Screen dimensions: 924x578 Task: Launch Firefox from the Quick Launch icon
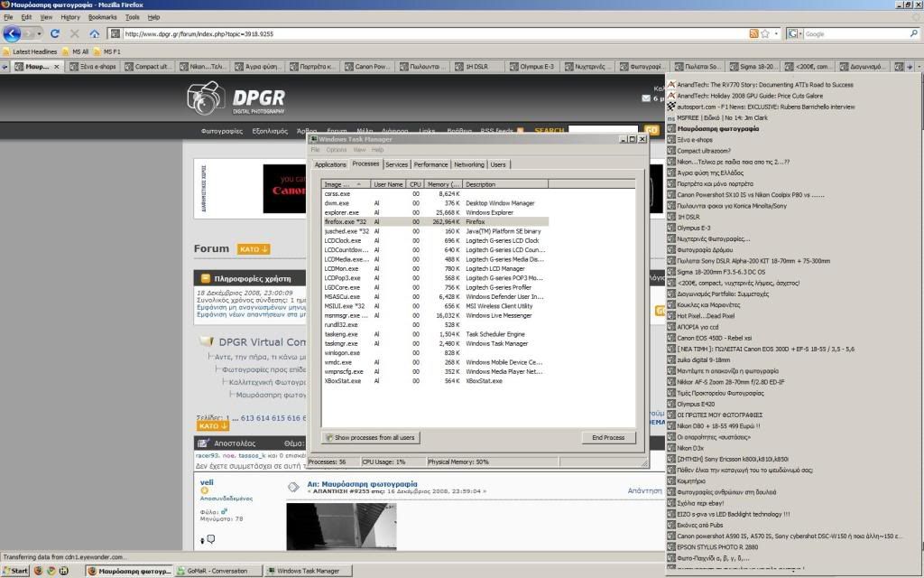click(39, 571)
